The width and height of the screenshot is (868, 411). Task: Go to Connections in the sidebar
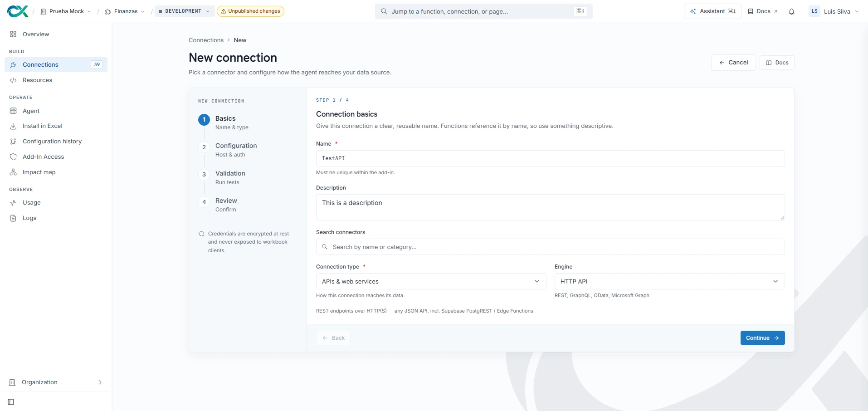click(x=56, y=64)
